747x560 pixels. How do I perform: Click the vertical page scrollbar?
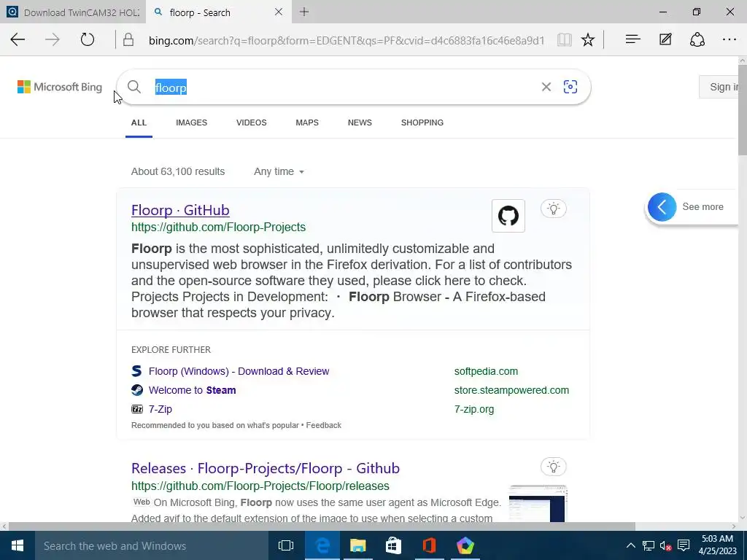[x=742, y=109]
